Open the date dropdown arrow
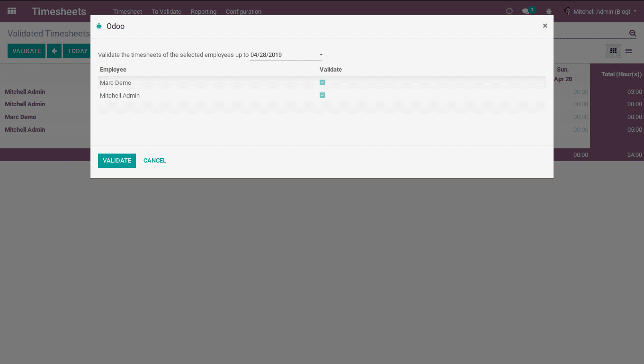This screenshot has height=364, width=644. click(321, 55)
